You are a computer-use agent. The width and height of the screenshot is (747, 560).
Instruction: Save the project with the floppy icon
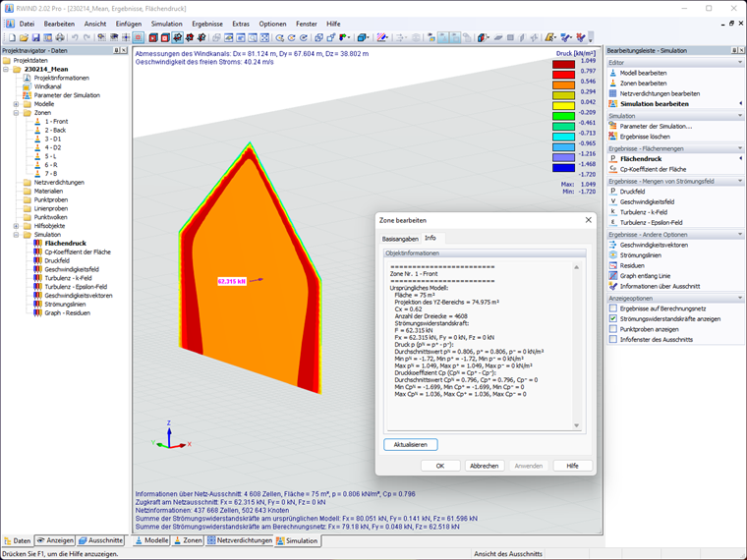coord(35,37)
